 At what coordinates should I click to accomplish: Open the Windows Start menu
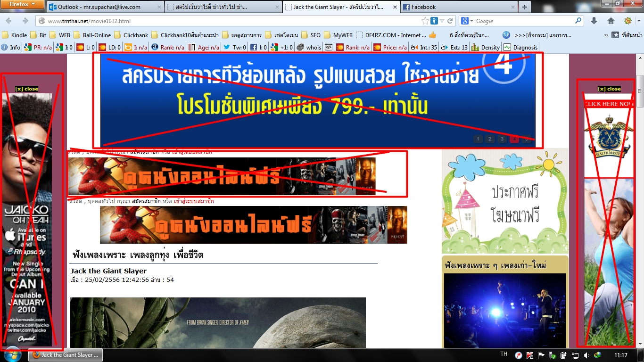point(12,355)
